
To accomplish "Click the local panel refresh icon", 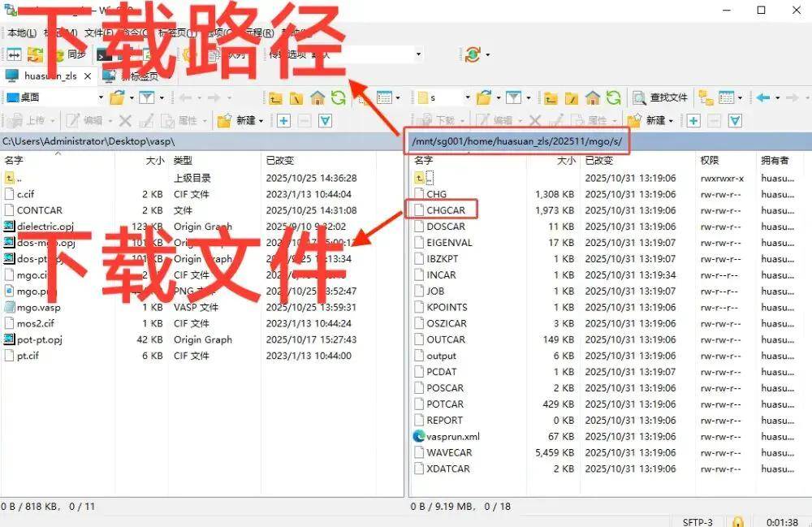I will click(x=338, y=97).
